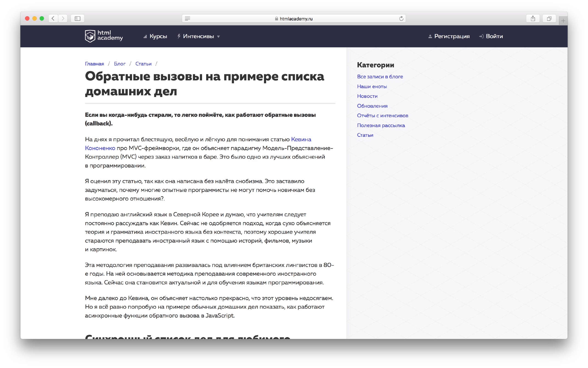Toggle the Safari sidebar button
Screen dimensions: 588x368
tap(78, 18)
